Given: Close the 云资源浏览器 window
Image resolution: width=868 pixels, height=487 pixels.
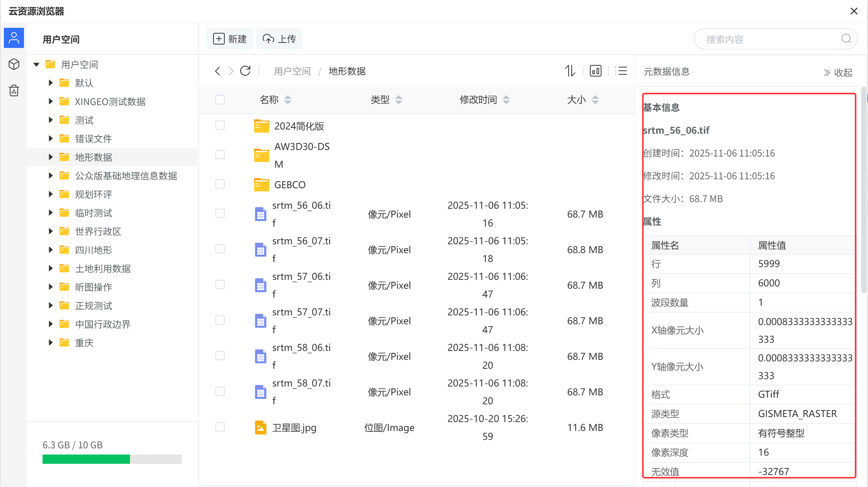Looking at the screenshot, I should tap(854, 11).
